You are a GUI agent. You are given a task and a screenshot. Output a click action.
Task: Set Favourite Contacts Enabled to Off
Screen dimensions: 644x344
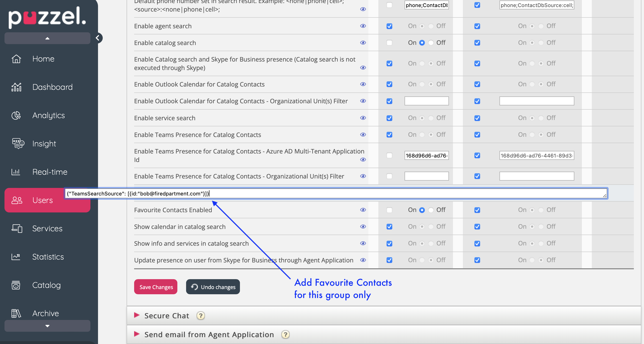[x=431, y=210]
